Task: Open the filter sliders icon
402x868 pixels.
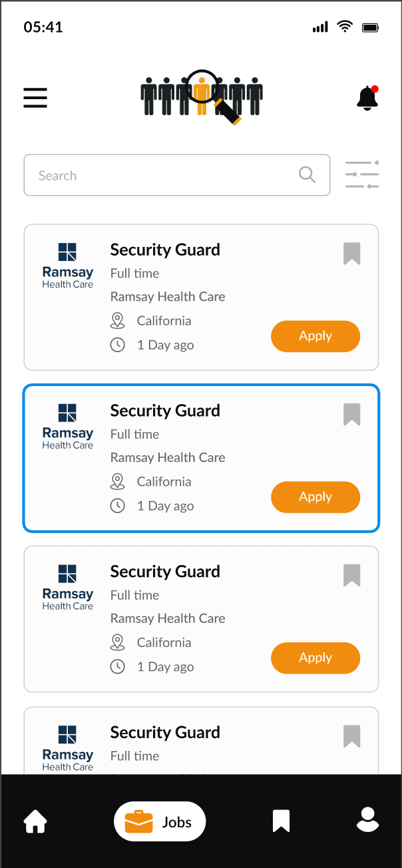Action: tap(362, 175)
